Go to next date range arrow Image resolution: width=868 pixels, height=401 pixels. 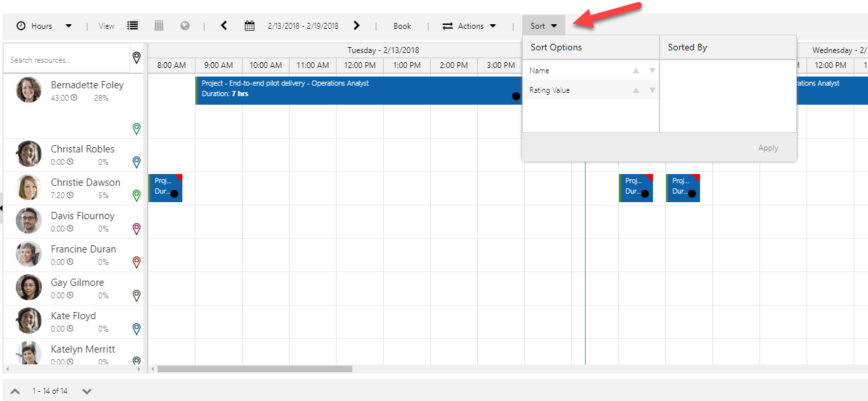(356, 26)
